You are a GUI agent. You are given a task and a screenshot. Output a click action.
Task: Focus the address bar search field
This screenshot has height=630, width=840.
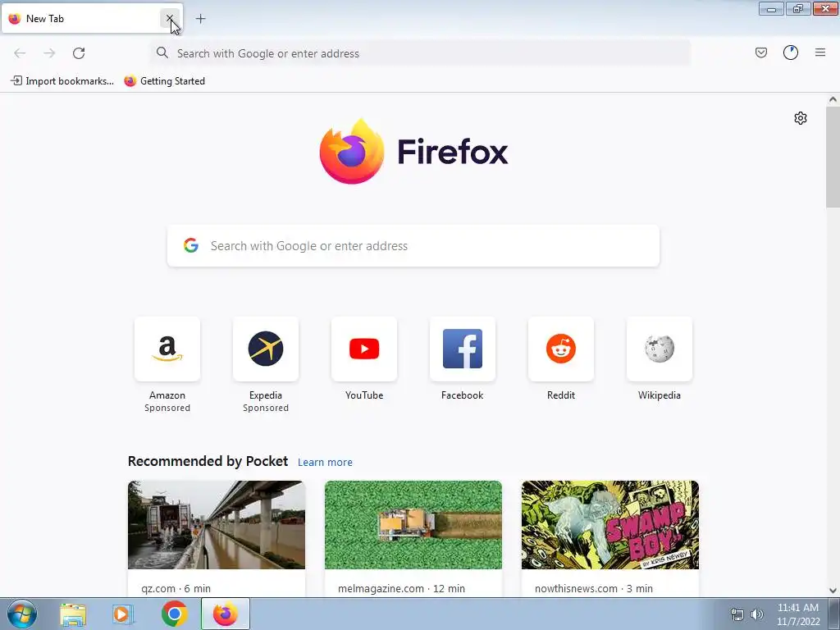click(x=420, y=53)
